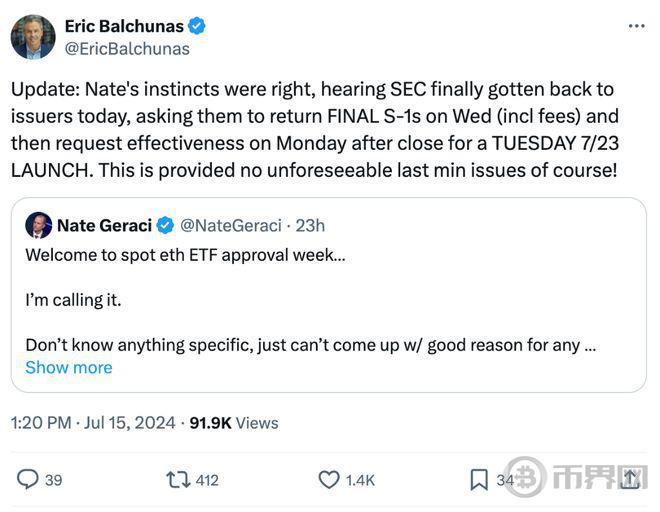660x512 pixels.
Task: Click the Eric Balchunas display name
Action: 124,26
